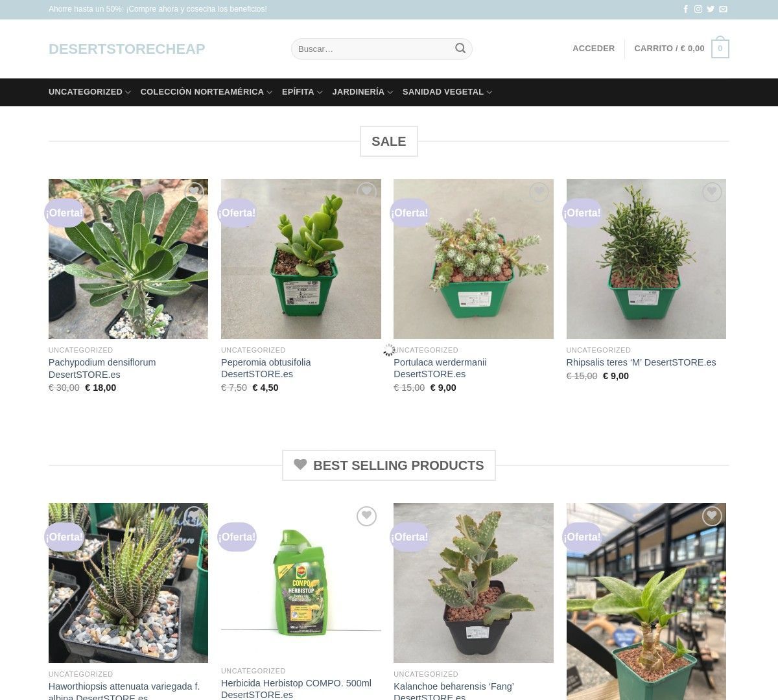Expand the Sanidad Vegetal dropdown

click(x=447, y=92)
